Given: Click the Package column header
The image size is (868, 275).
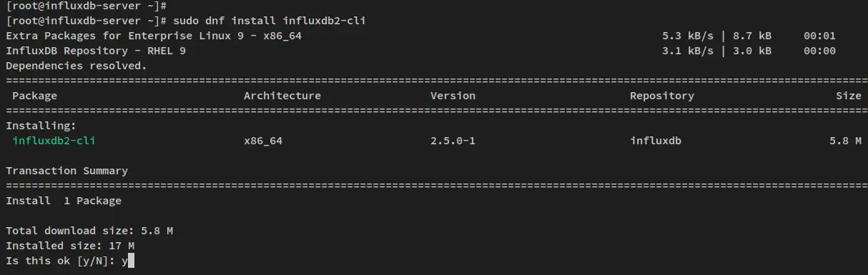Looking at the screenshot, I should (x=34, y=96).
